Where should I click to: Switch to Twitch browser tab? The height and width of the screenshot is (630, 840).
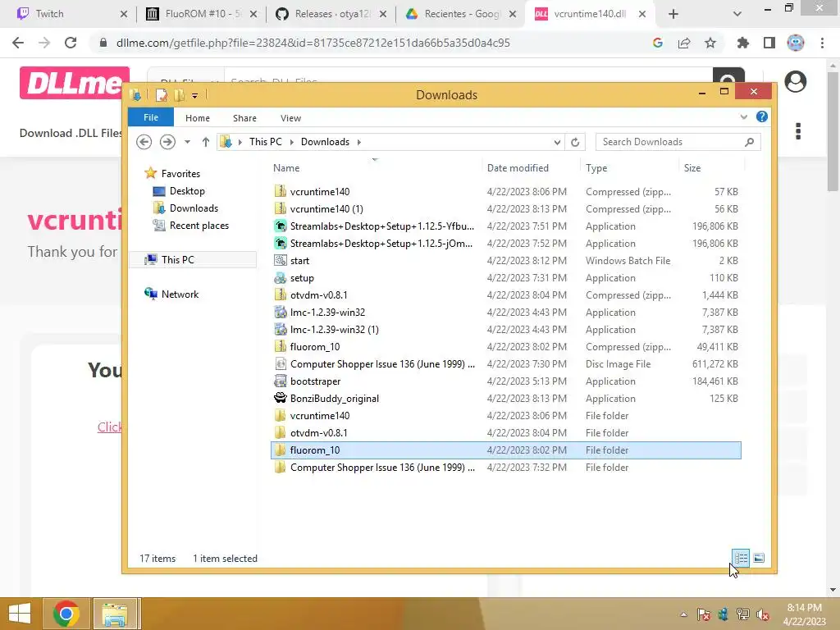pyautogui.click(x=72, y=14)
